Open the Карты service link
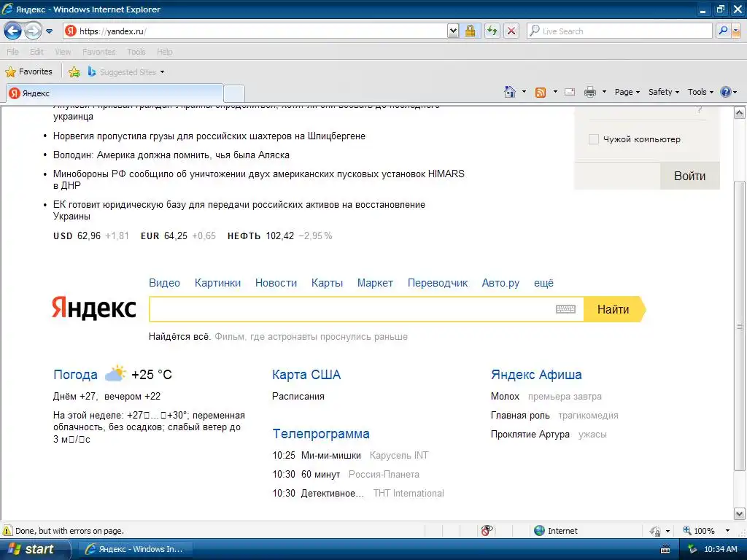747x560 pixels. (327, 283)
